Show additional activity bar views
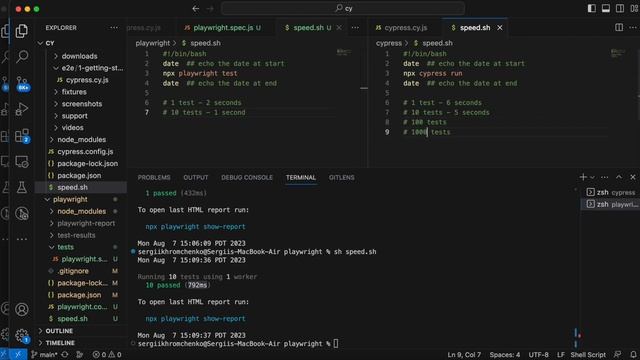The height and width of the screenshot is (360, 640). 22,239
